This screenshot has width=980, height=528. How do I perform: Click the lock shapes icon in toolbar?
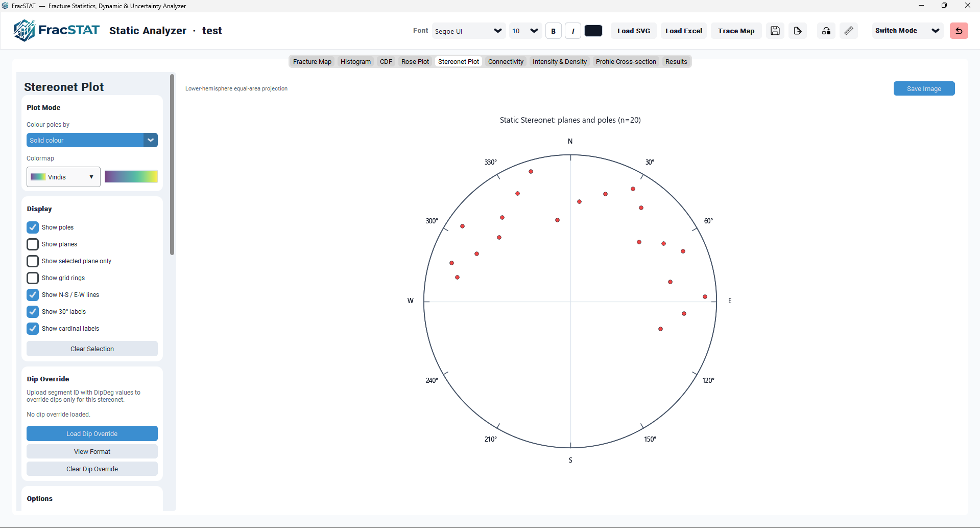[x=826, y=31]
